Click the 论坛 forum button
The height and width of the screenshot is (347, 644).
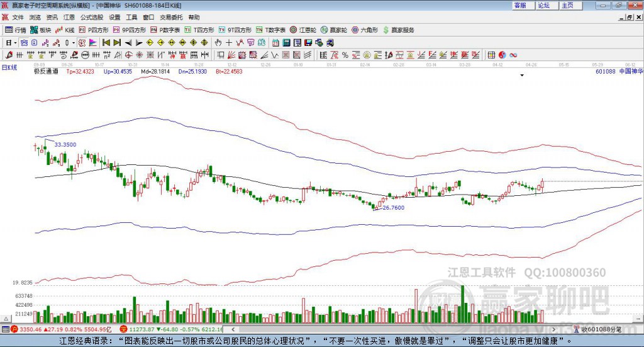[x=547, y=5]
